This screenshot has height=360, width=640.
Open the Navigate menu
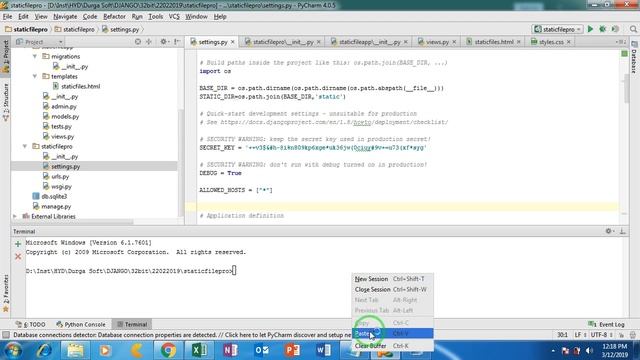pos(65,17)
